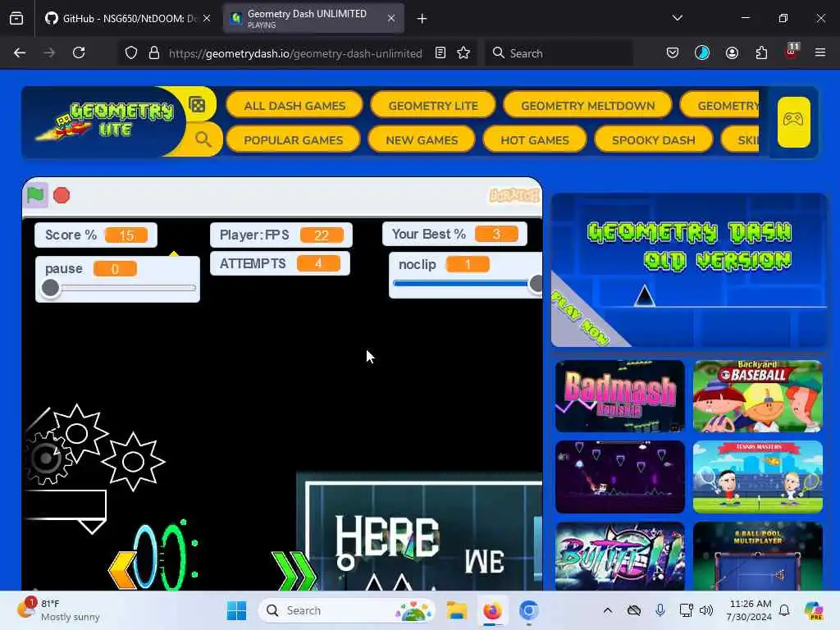Close the Geometry Dash UNLIMITED tab
Viewport: 840px width, 630px height.
[x=391, y=19]
